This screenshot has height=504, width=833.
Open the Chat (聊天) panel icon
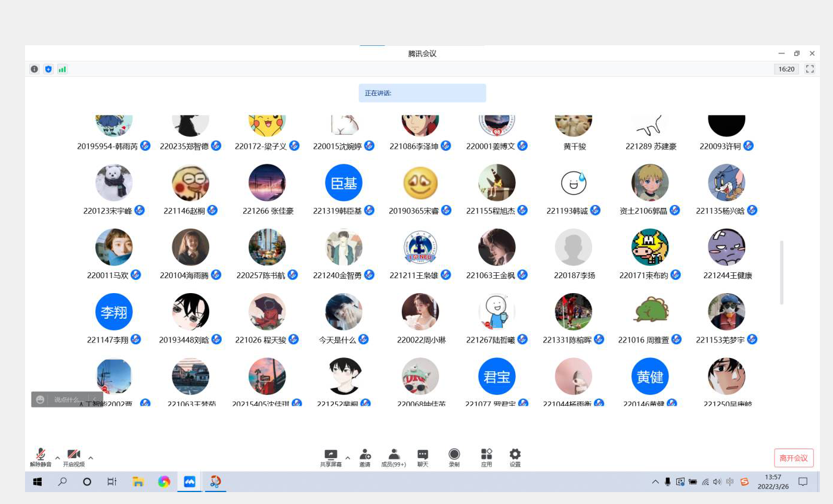pos(423,455)
